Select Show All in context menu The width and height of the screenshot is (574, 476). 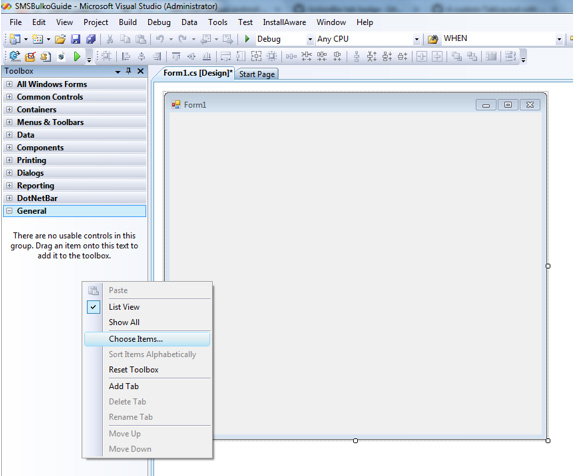[124, 322]
